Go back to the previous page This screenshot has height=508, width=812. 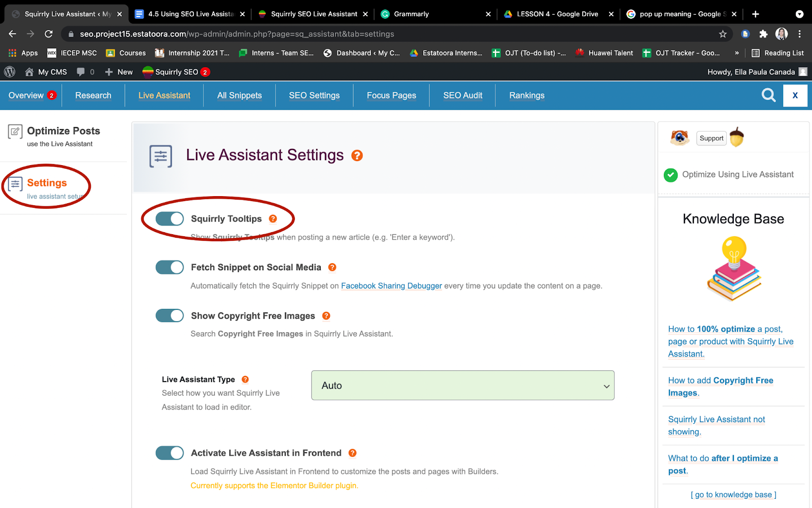[13, 34]
